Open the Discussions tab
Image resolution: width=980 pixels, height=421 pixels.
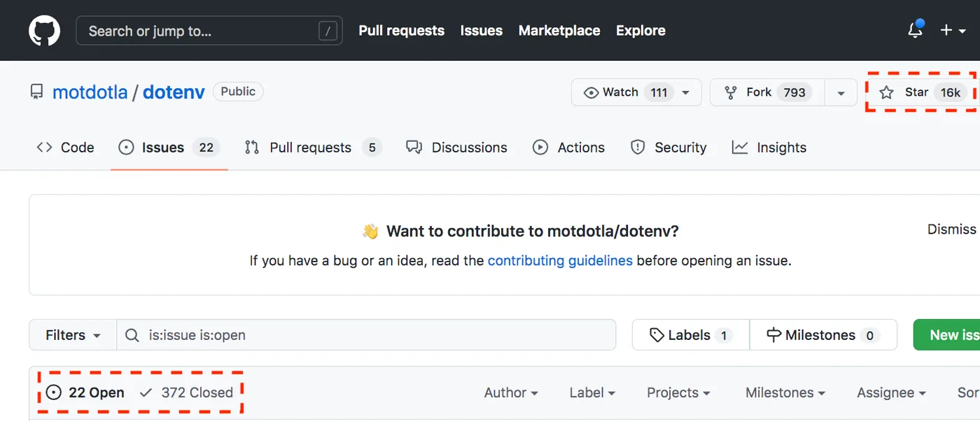(456, 148)
